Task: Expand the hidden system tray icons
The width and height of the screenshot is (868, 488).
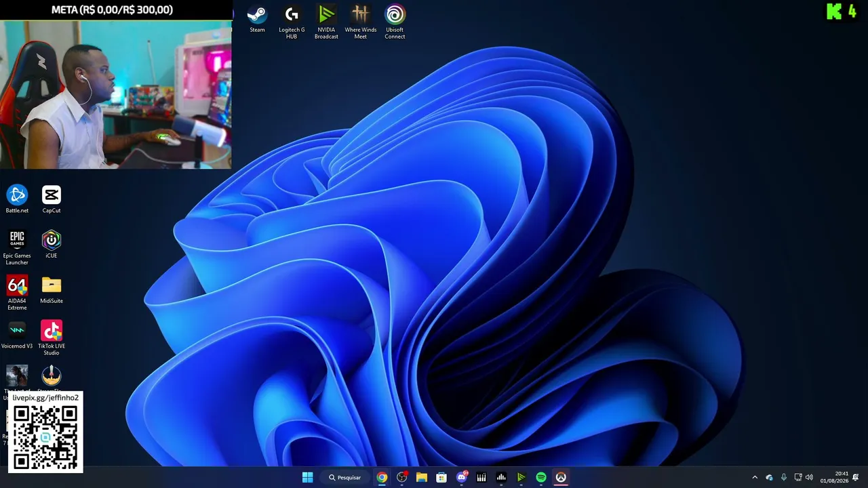Action: click(755, 477)
